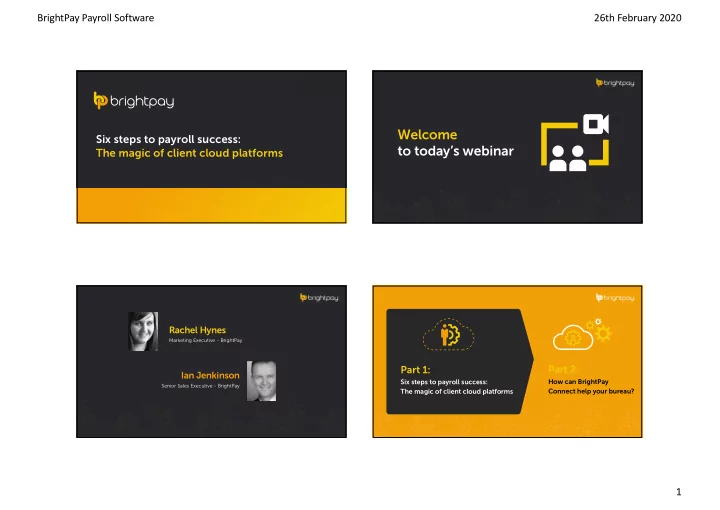Select the orange banner on title slide
Viewport: 720px width, 510px height.
[211, 205]
